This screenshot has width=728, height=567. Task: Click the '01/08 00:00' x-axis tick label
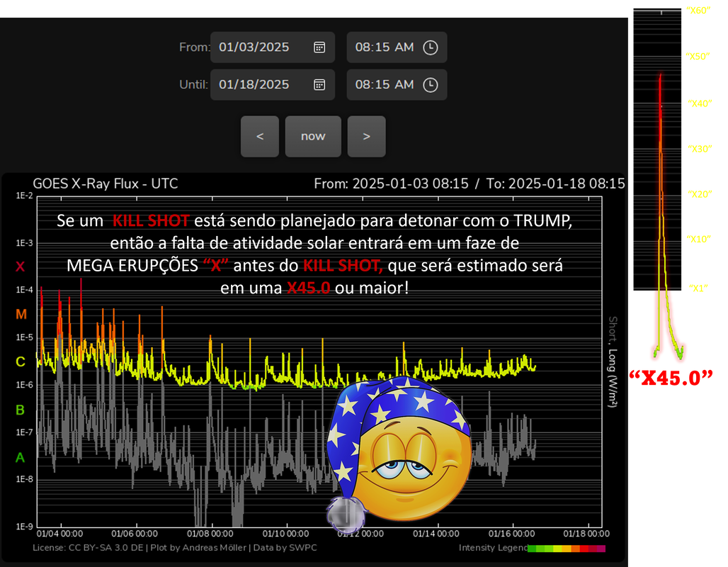(x=210, y=534)
